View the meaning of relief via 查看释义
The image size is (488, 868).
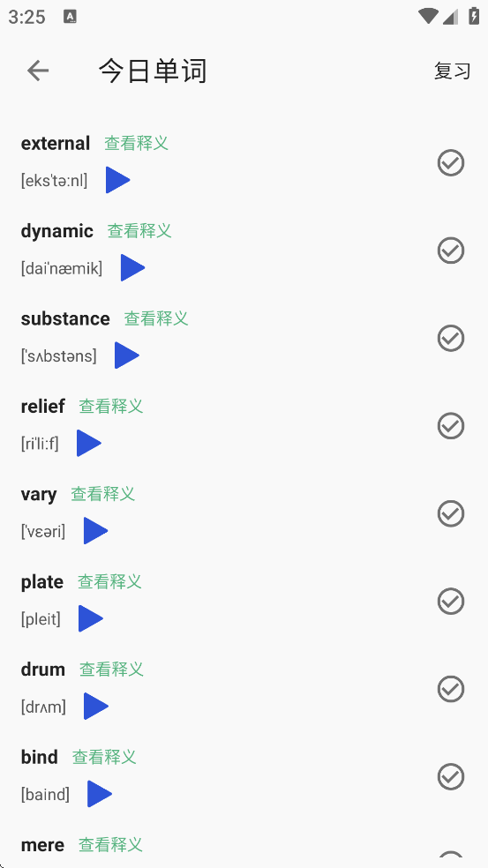(x=111, y=407)
